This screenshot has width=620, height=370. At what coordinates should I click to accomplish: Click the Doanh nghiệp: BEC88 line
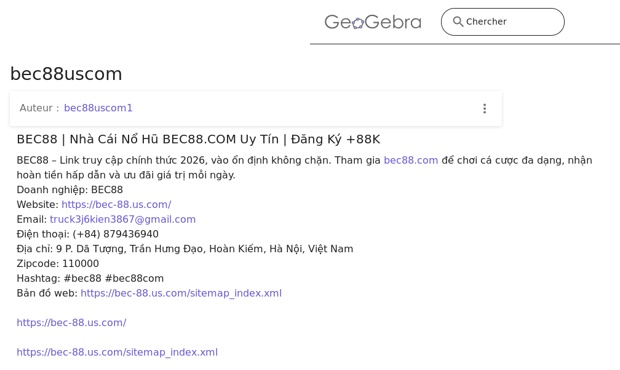(70, 190)
